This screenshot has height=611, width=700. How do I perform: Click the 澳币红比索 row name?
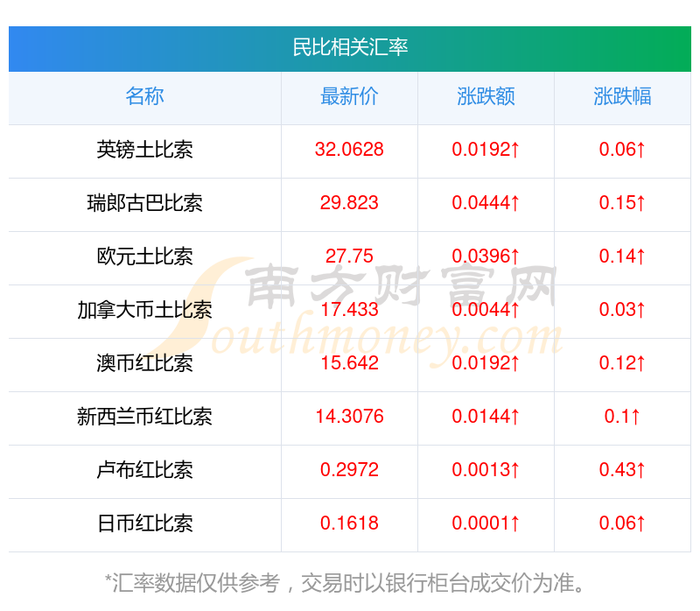[144, 363]
